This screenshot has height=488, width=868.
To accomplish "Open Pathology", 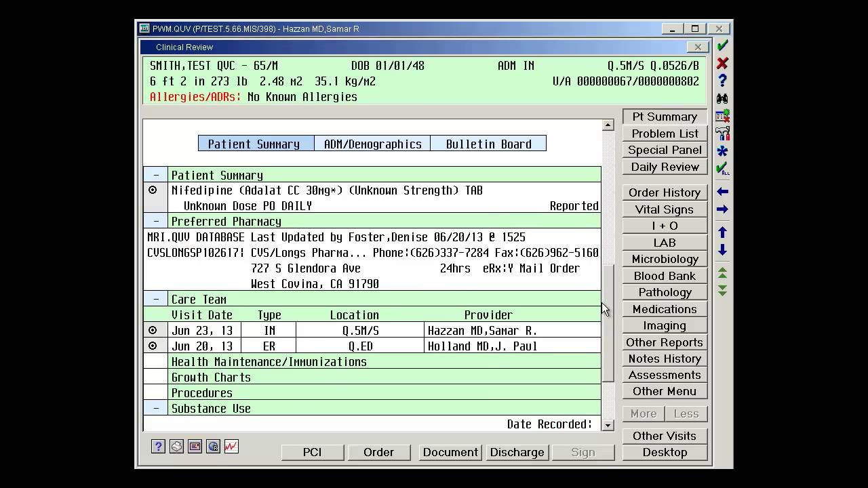I will 665,292.
